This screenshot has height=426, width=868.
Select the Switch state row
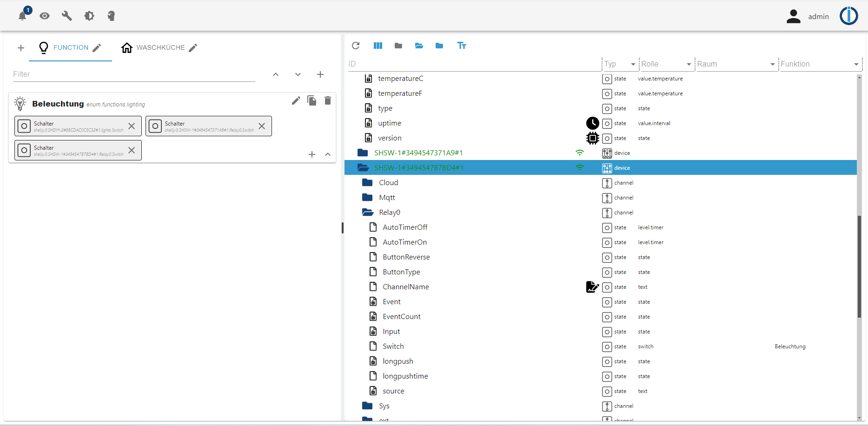(393, 346)
